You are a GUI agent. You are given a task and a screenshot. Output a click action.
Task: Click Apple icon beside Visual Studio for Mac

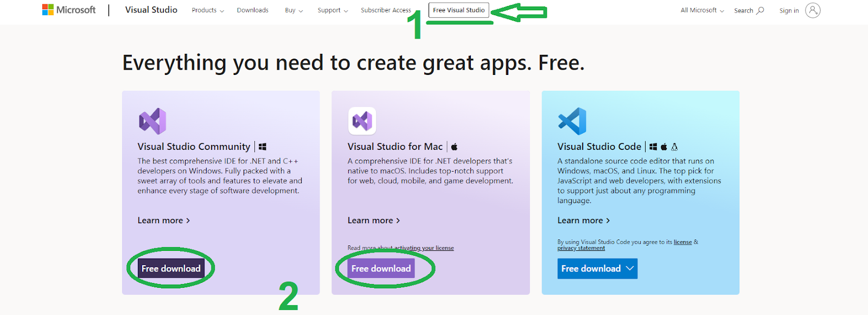(455, 147)
